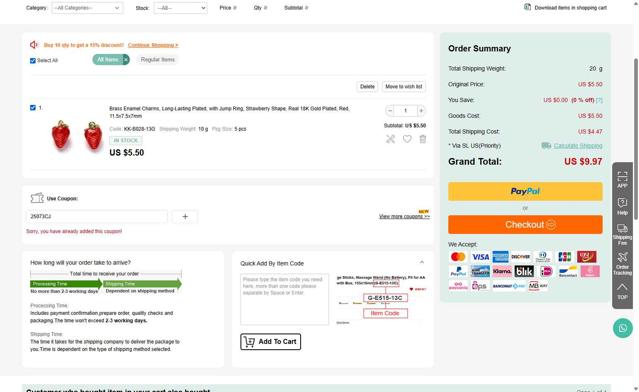Click the JCB payment icon

564,257
